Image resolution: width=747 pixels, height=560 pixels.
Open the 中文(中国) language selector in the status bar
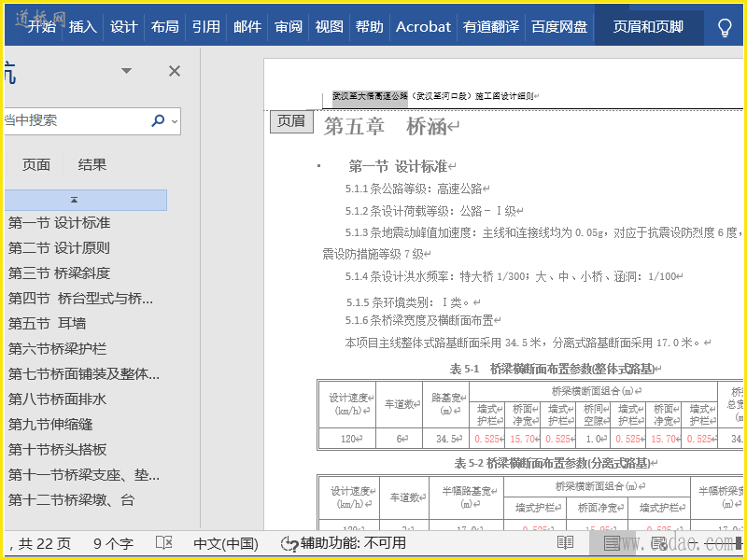[x=226, y=543]
